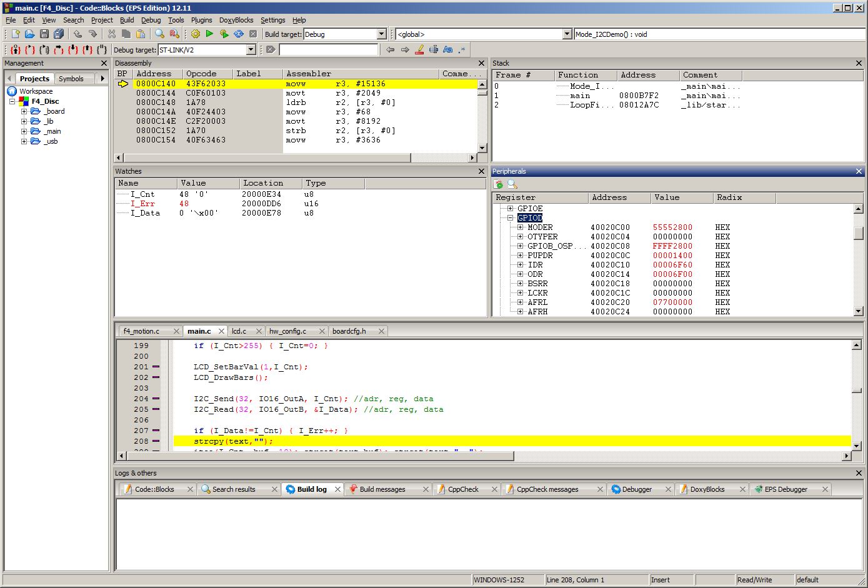Viewport: 868px width, 588px height.
Task: Click the Save file floppy icon
Action: [x=44, y=34]
